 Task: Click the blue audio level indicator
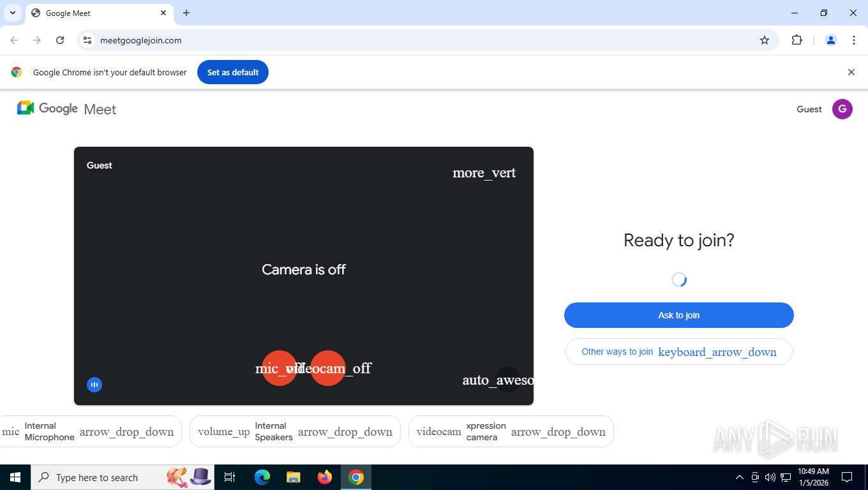point(94,385)
